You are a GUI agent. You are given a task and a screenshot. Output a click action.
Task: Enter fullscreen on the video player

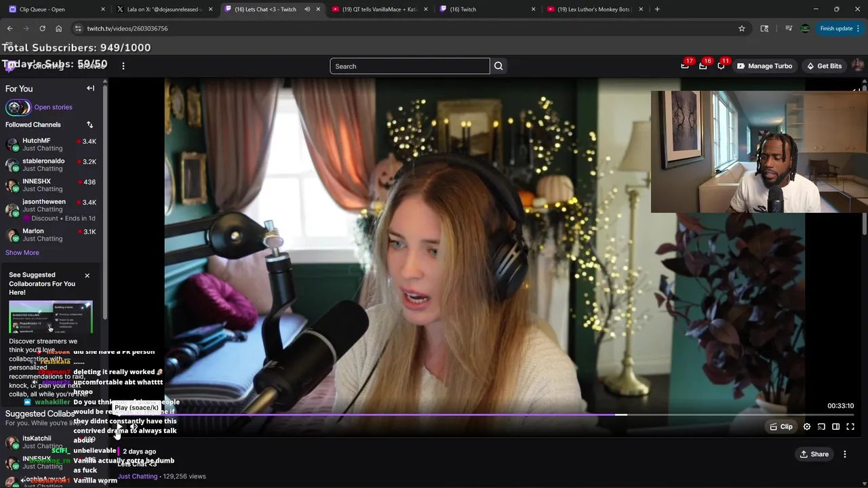[x=850, y=427]
